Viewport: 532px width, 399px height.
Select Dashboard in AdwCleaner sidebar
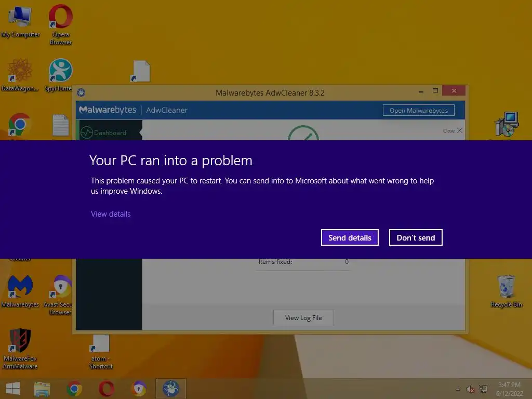(x=109, y=132)
